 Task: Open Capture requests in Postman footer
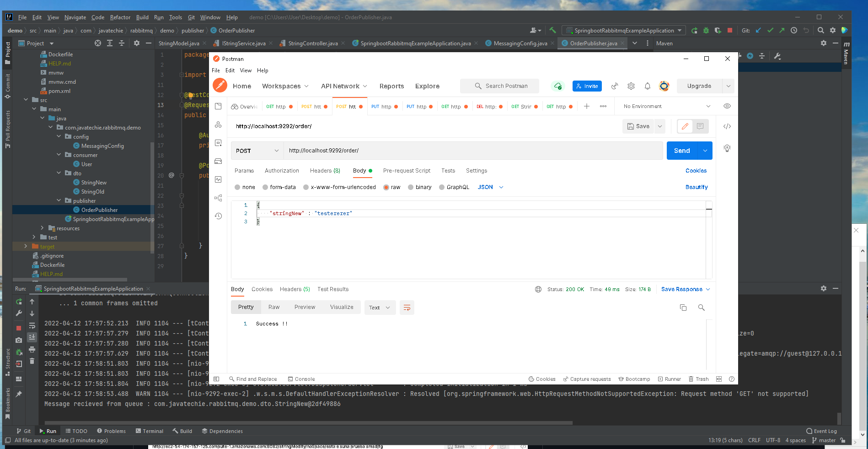pyautogui.click(x=587, y=379)
